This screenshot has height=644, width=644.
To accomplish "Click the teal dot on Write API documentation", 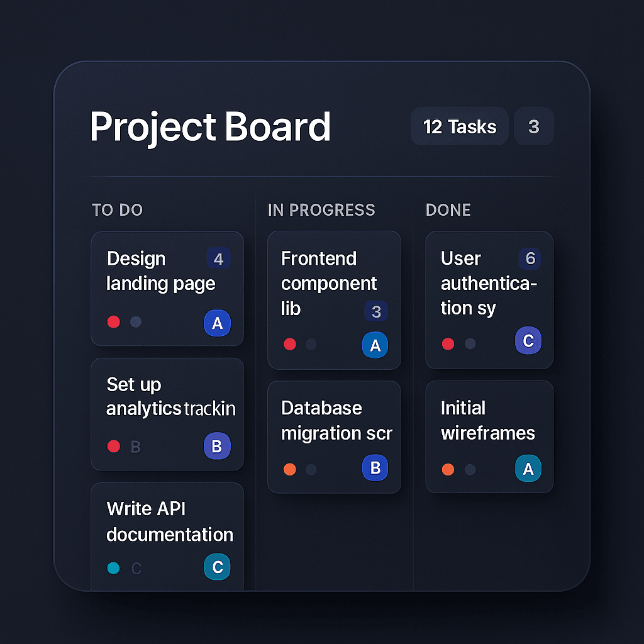I will click(x=114, y=567).
